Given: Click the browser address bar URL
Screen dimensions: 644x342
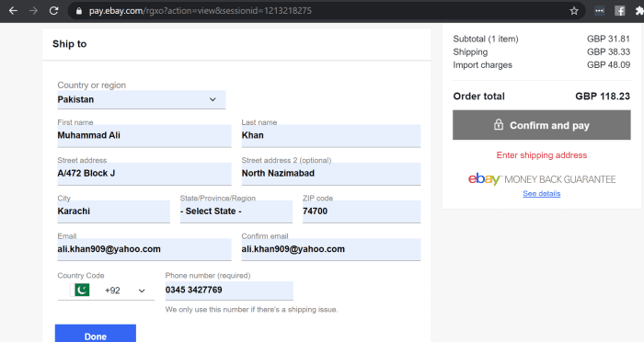Looking at the screenshot, I should (x=201, y=11).
